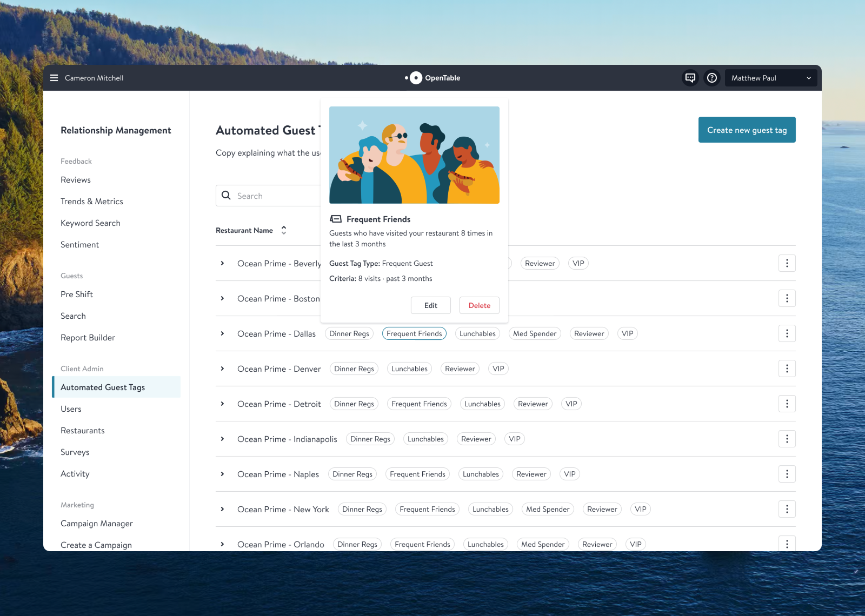This screenshot has height=616, width=865.
Task: Click the Frequent Friends tag for Dallas
Action: pos(414,333)
